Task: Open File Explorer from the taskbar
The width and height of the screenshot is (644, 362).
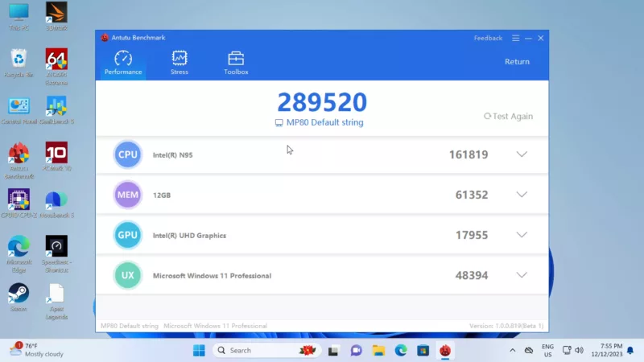Action: [378, 351]
